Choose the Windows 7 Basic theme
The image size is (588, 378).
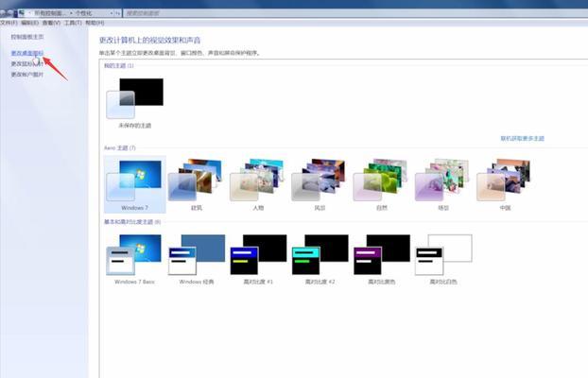click(x=134, y=259)
